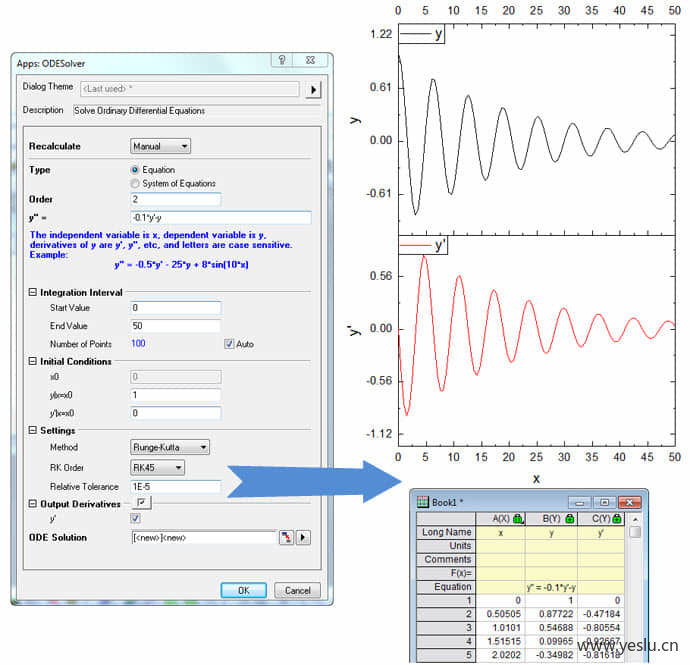
Task: Click the Units row header in Book1
Action: 446,546
